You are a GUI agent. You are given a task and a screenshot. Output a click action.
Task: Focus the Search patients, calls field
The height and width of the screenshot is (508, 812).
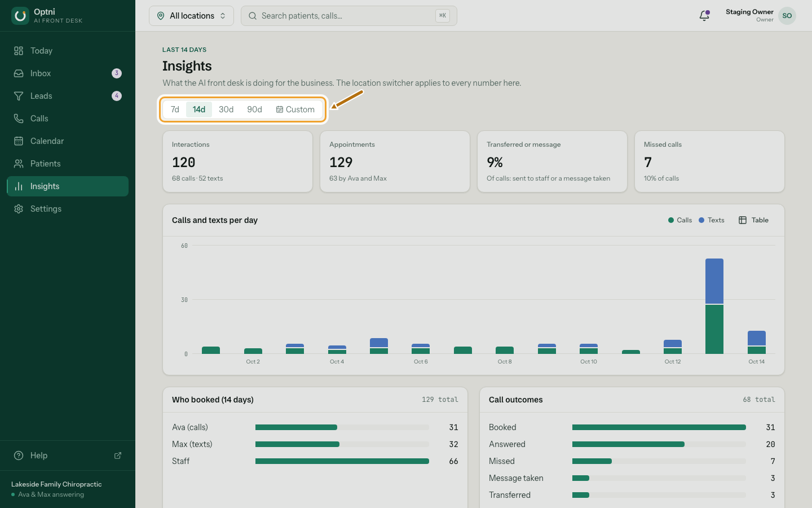click(x=349, y=16)
